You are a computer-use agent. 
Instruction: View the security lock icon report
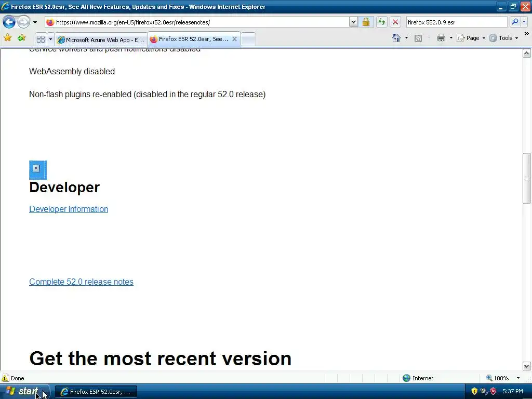(366, 22)
